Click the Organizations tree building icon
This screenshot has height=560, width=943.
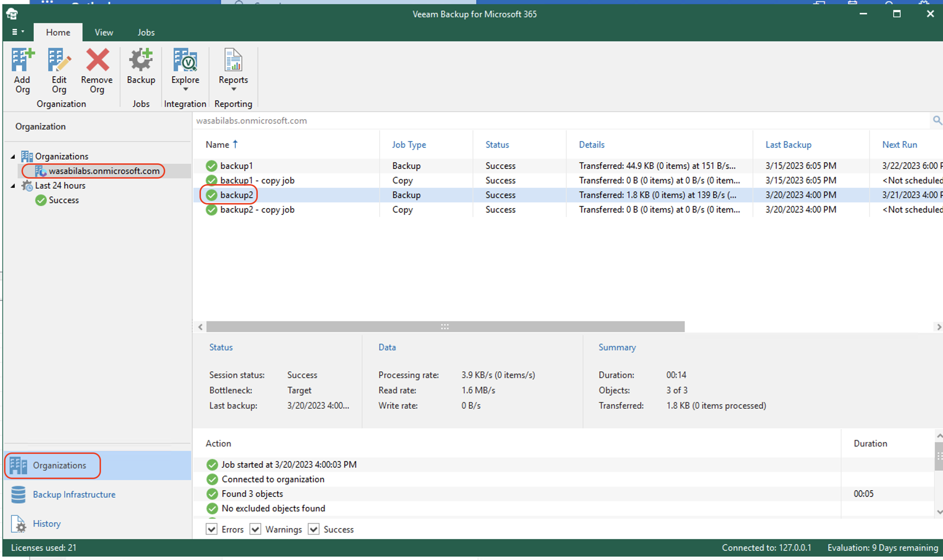click(27, 156)
